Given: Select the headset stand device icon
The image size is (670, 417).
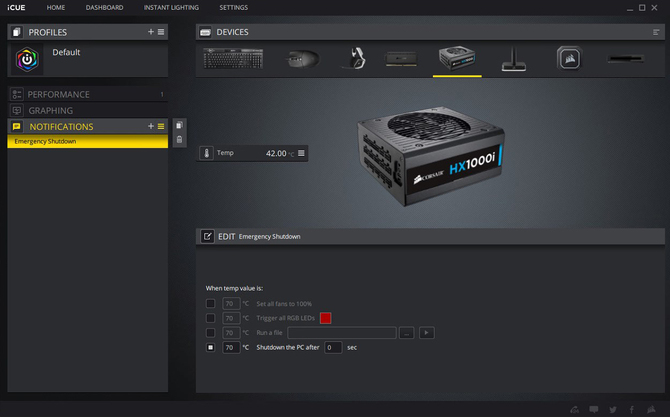Looking at the screenshot, I should (x=514, y=59).
